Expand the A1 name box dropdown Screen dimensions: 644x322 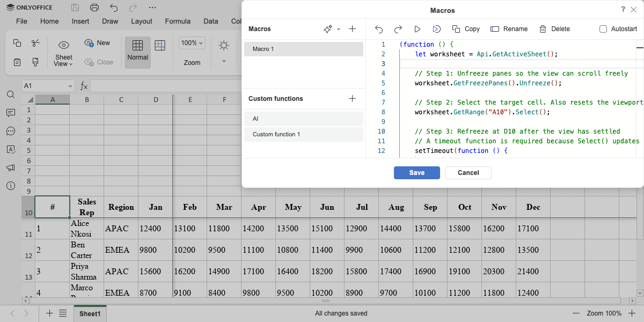(x=70, y=86)
